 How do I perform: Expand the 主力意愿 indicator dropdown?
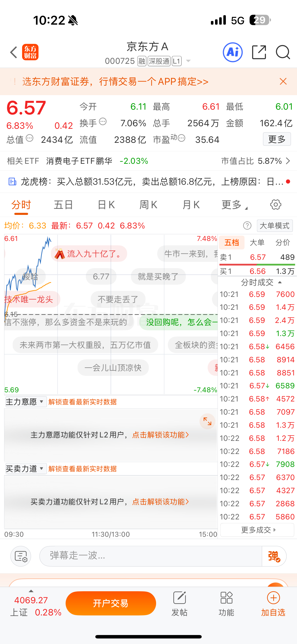(26, 402)
